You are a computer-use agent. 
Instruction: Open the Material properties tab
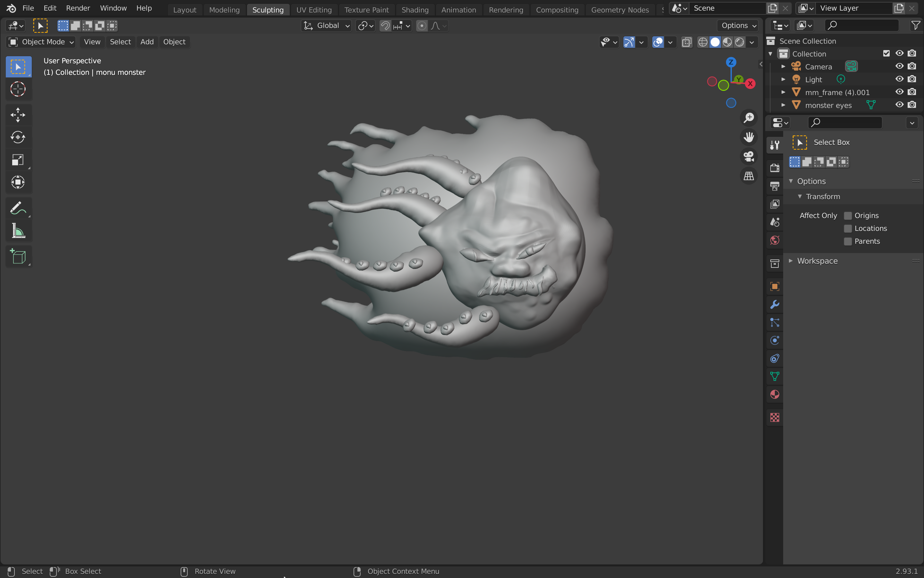pos(775,395)
